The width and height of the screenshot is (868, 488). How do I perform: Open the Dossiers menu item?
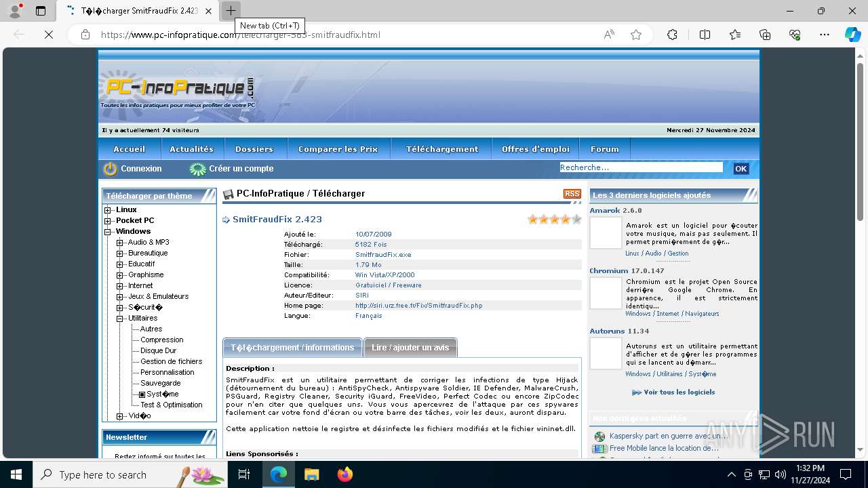[254, 149]
